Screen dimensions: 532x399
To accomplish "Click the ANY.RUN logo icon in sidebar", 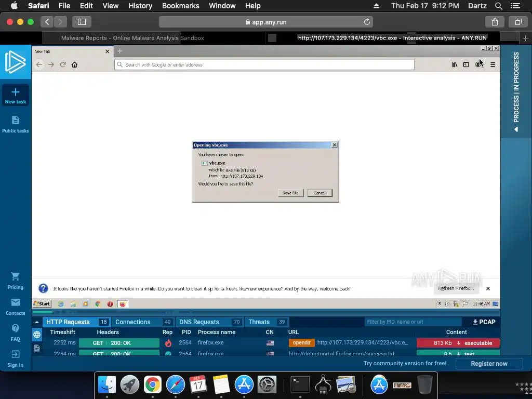I will click(x=15, y=62).
